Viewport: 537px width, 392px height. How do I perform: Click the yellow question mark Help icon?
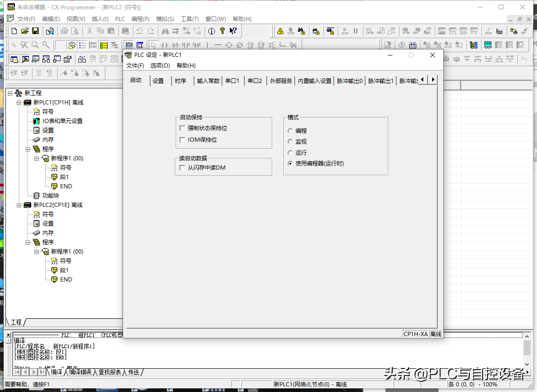point(222,31)
